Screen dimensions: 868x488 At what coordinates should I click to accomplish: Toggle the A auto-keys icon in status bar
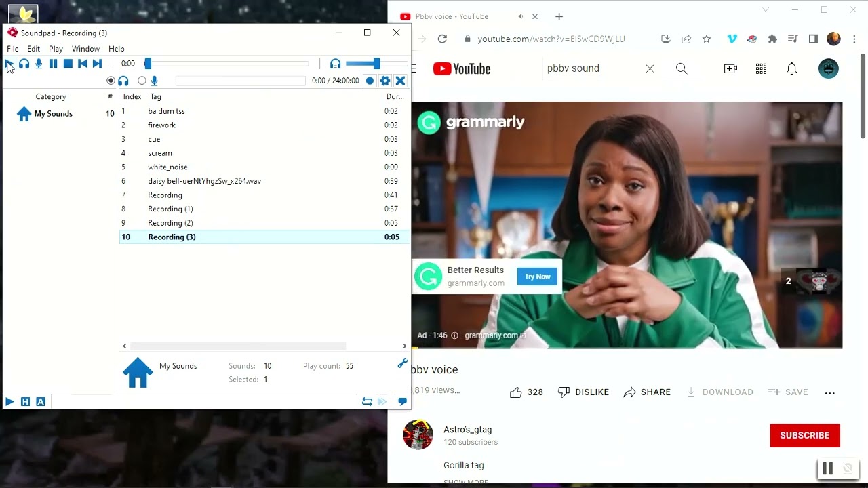(41, 402)
